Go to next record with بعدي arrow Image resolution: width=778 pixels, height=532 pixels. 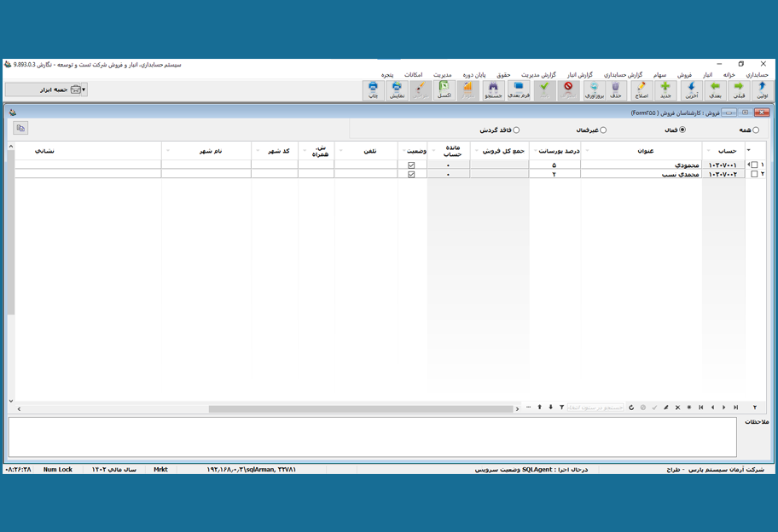(715, 90)
